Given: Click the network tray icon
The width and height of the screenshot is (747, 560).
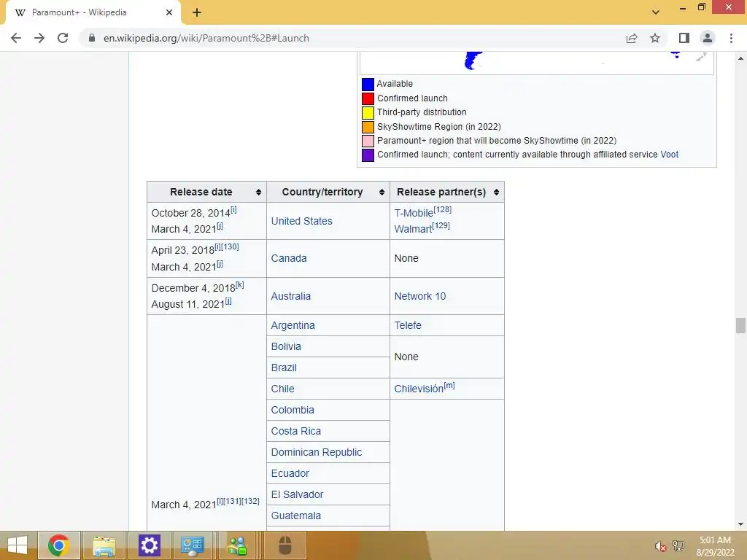Looking at the screenshot, I should (678, 545).
